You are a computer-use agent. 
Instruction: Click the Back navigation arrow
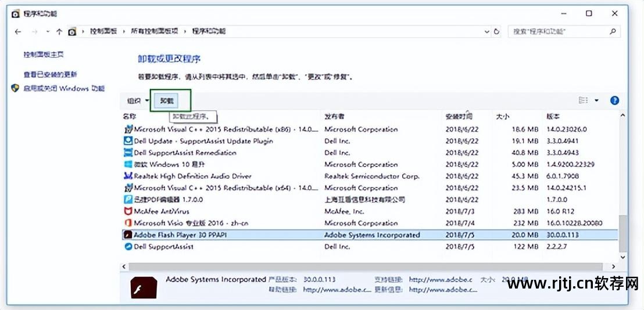pos(17,31)
